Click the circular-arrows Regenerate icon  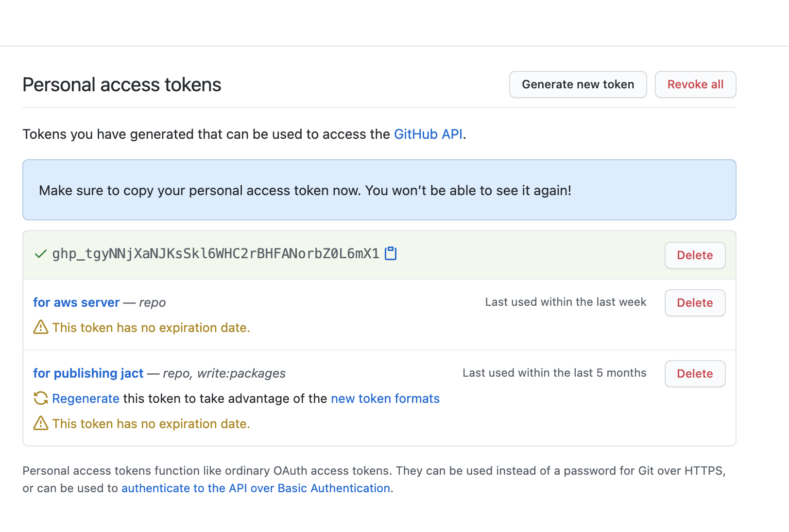41,399
